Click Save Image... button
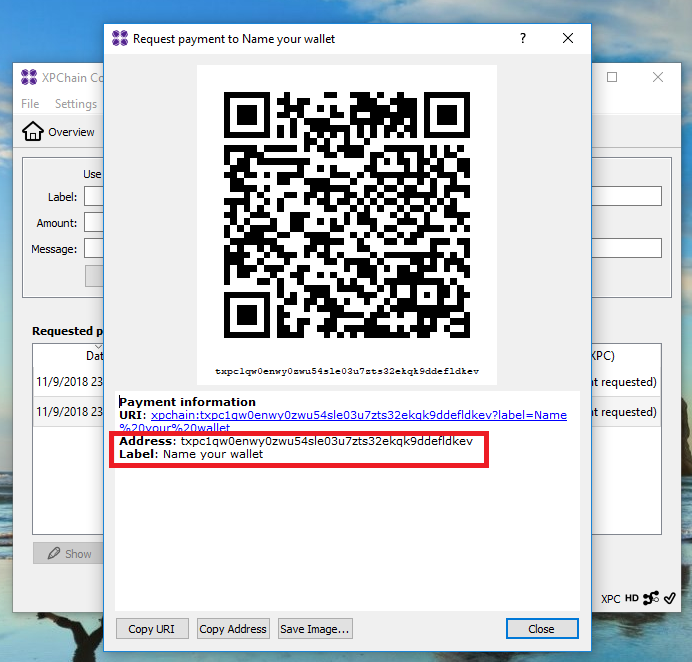Screen dimensions: 692x662 point(315,628)
